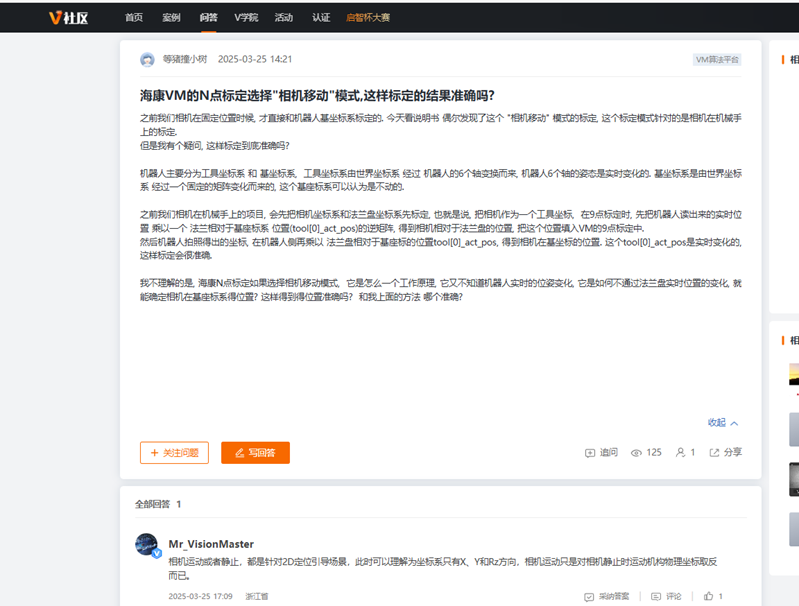
Task: Click the 关注问题 button
Action: coord(174,453)
